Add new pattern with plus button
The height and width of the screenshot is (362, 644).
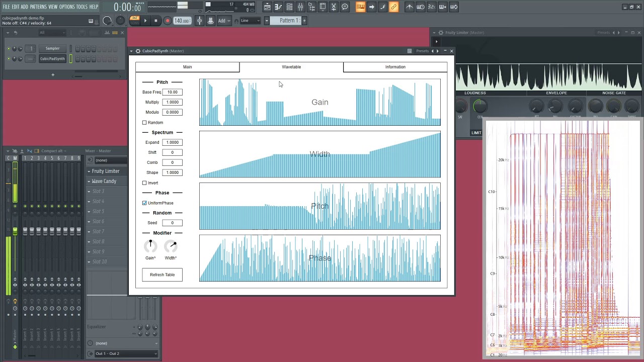coord(304,21)
